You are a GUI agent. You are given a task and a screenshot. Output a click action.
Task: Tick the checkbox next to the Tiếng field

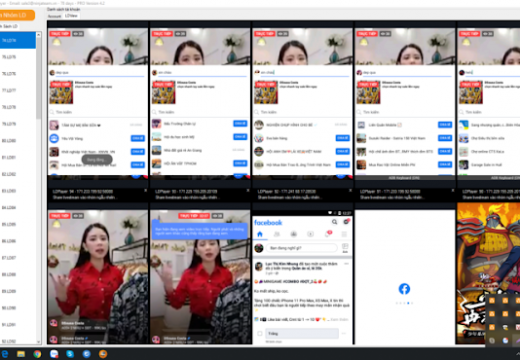(x=260, y=333)
